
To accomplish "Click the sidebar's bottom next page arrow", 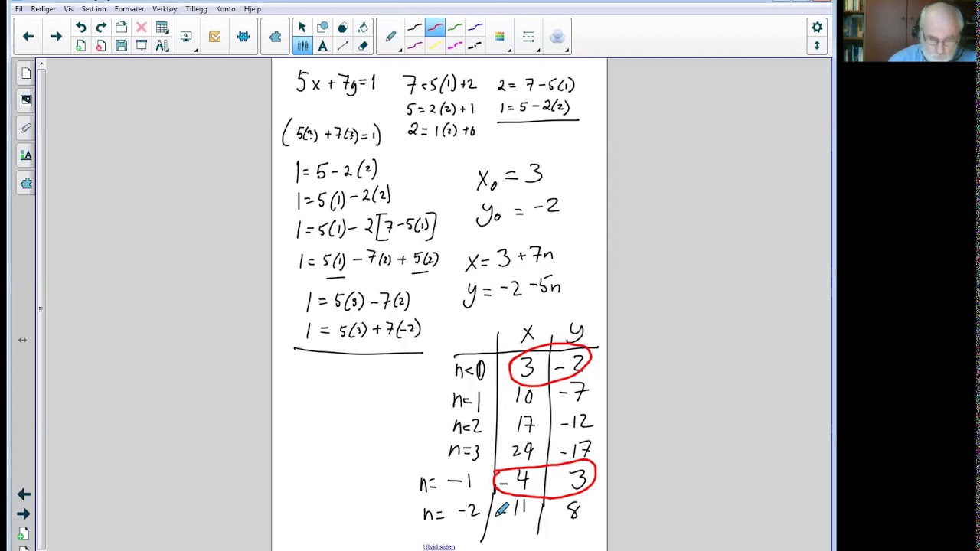I will pyautogui.click(x=24, y=514).
